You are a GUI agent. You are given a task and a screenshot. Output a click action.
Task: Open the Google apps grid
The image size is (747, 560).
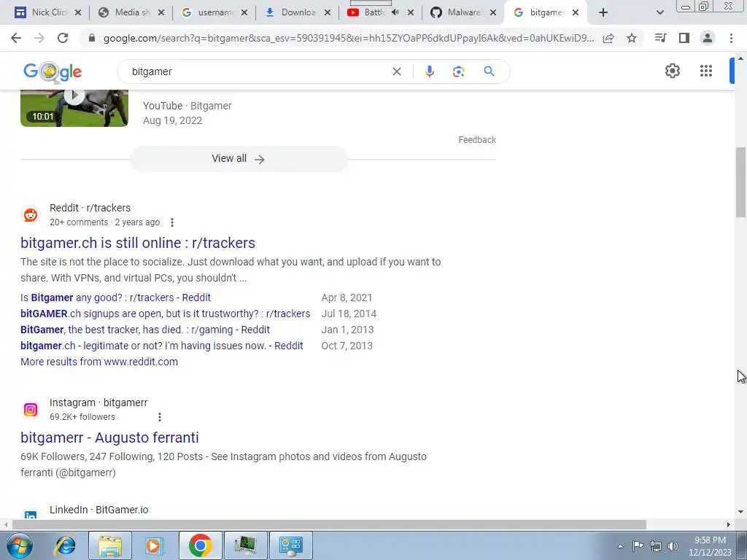(x=706, y=71)
